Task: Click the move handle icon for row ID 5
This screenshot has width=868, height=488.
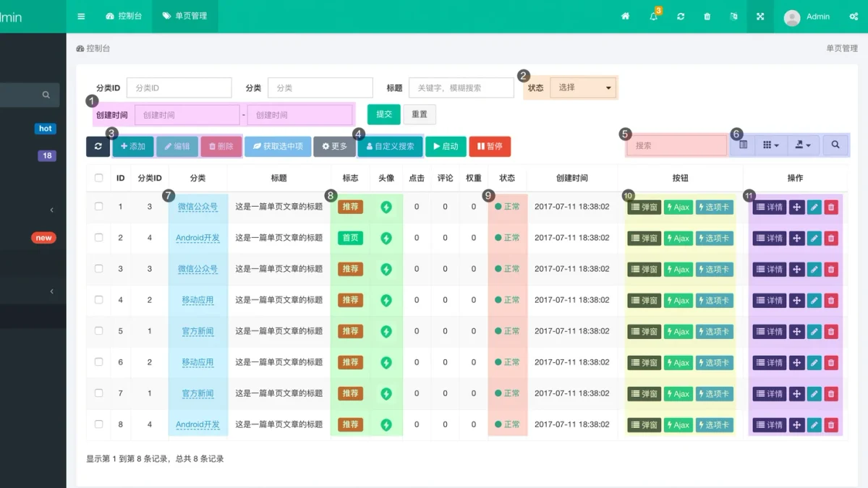Action: tap(796, 332)
